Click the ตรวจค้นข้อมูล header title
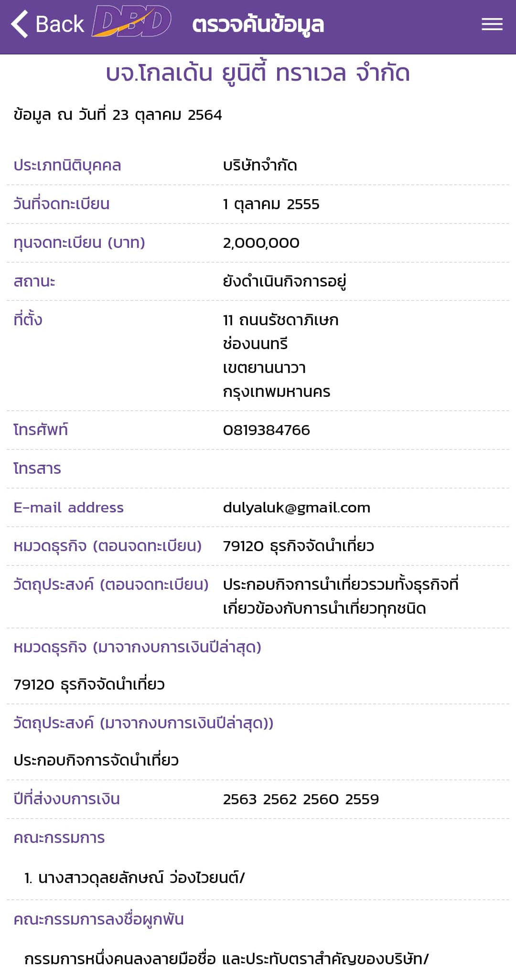This screenshot has height=980, width=516. pos(258,25)
